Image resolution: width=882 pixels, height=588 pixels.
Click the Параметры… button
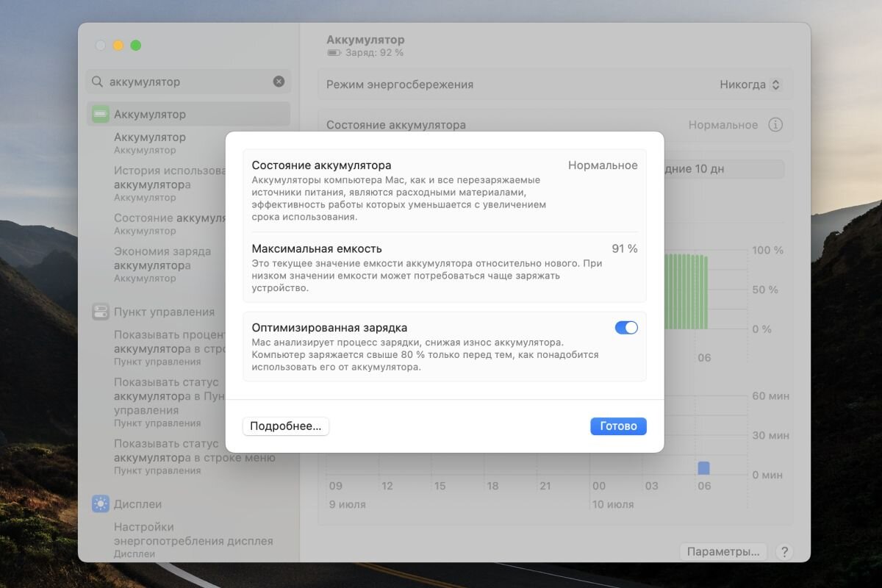[723, 551]
